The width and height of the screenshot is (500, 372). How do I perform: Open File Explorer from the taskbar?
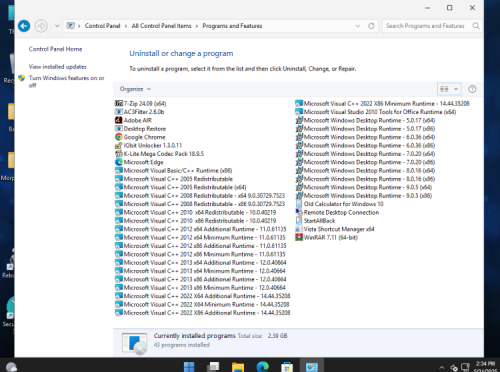(238, 367)
